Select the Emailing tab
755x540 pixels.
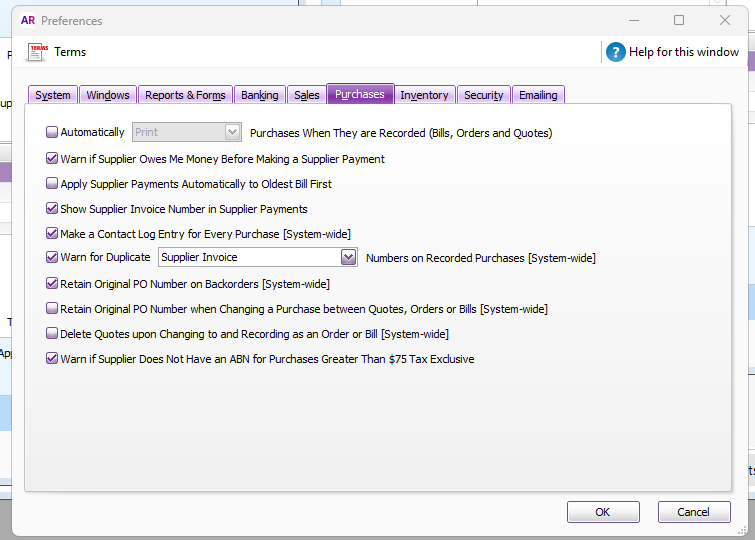click(x=538, y=95)
